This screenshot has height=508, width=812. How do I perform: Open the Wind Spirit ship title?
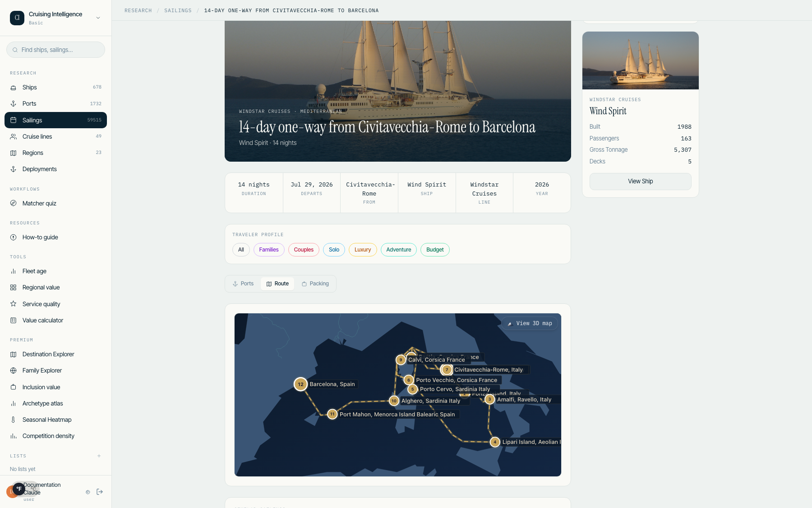tap(608, 111)
